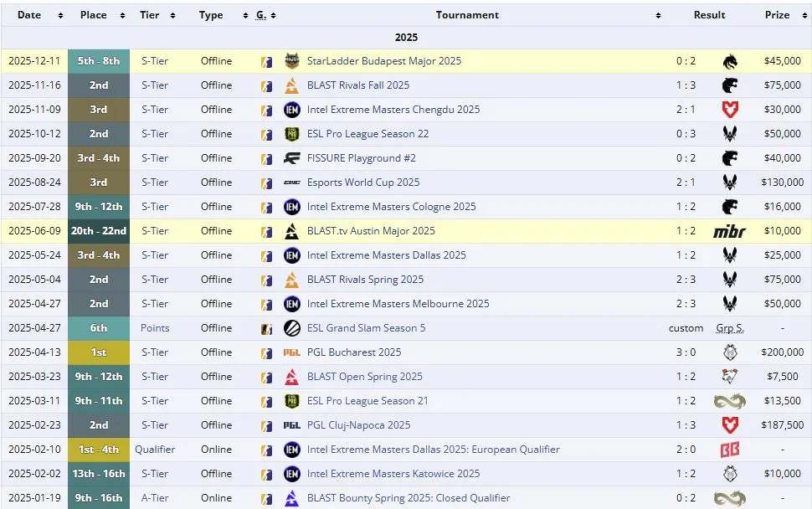Click the MIBR opponent logo
Screen dimensions: 812x509
coord(730,231)
